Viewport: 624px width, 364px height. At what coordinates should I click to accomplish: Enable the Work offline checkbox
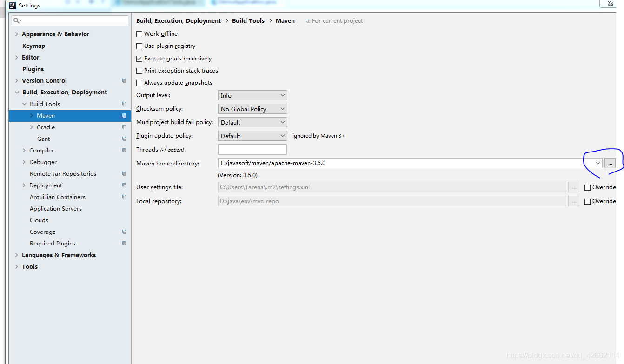(139, 34)
